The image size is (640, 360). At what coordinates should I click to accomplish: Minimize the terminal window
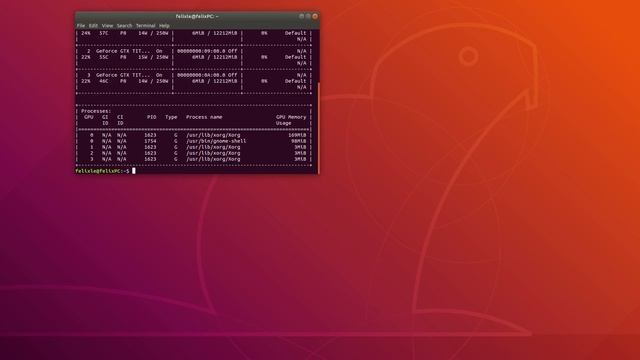[x=302, y=16]
